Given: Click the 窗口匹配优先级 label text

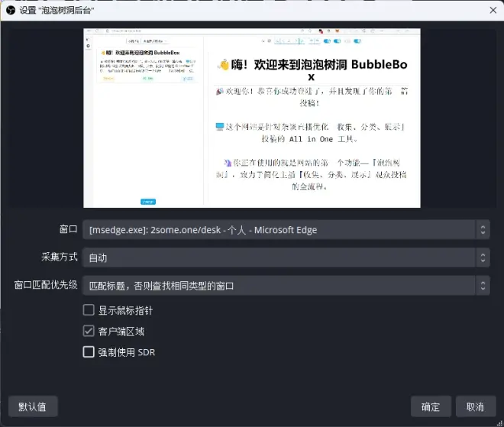Looking at the screenshot, I should (46, 285).
